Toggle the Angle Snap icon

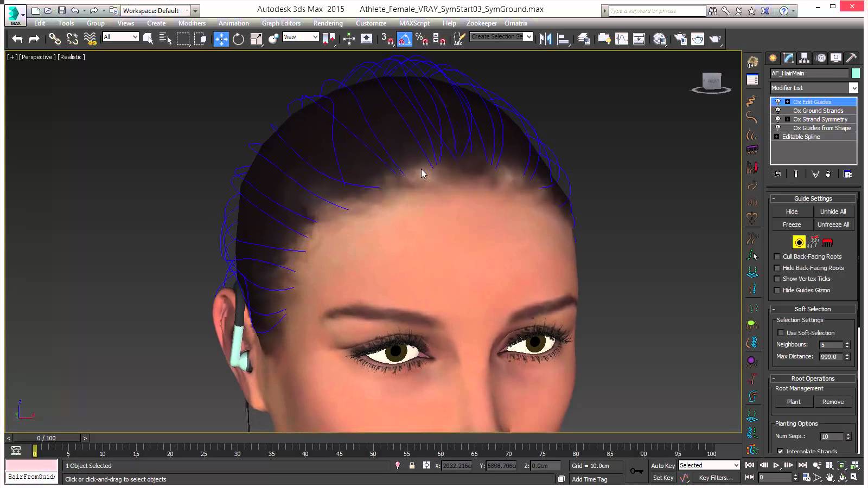coord(405,38)
